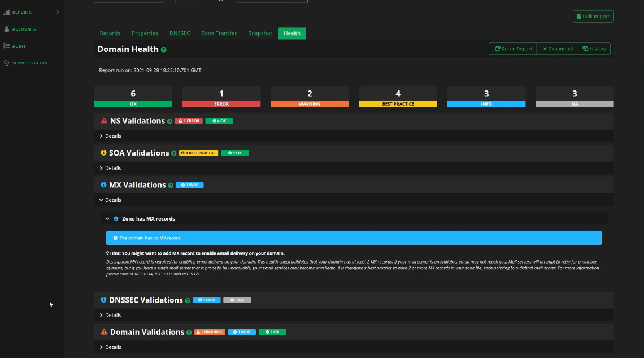Click the Bulk Import button

[593, 16]
